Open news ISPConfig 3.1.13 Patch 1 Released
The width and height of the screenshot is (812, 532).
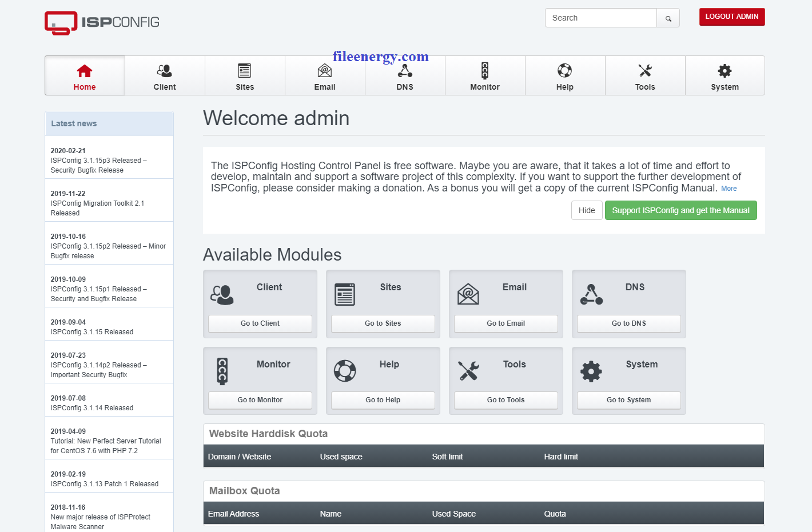pos(104,484)
